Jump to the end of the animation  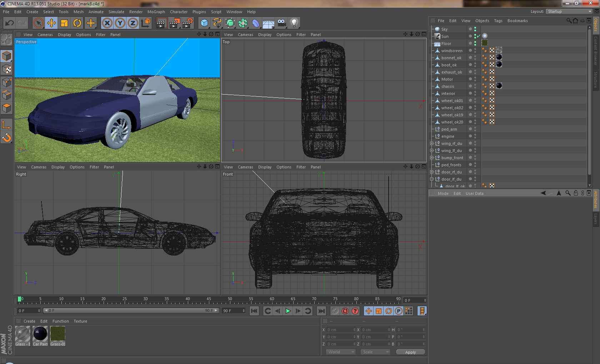pos(321,311)
